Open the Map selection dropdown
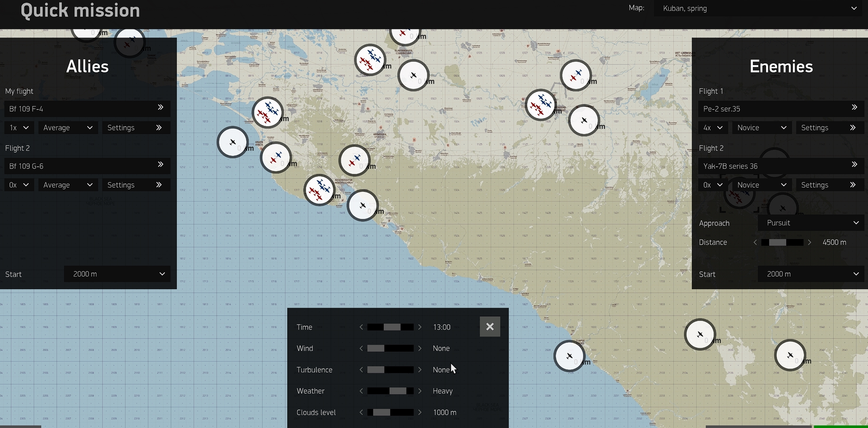This screenshot has width=868, height=428. coord(758,9)
